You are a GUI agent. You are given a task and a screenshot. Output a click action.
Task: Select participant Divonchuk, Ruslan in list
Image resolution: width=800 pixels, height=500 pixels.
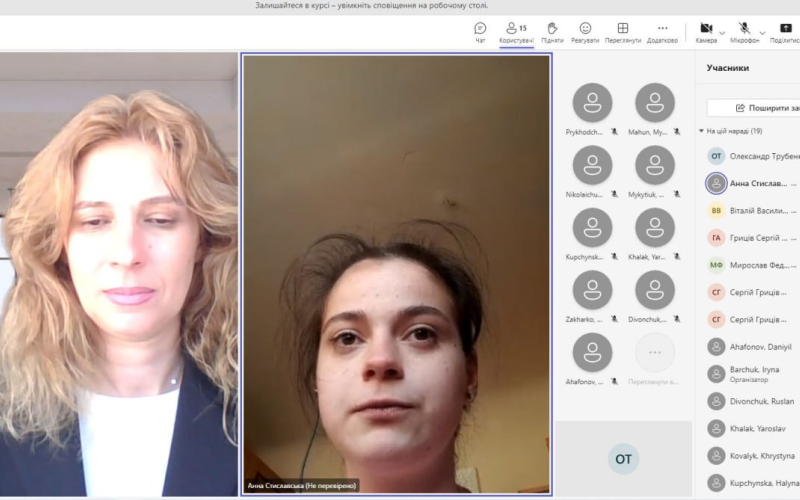tap(753, 401)
